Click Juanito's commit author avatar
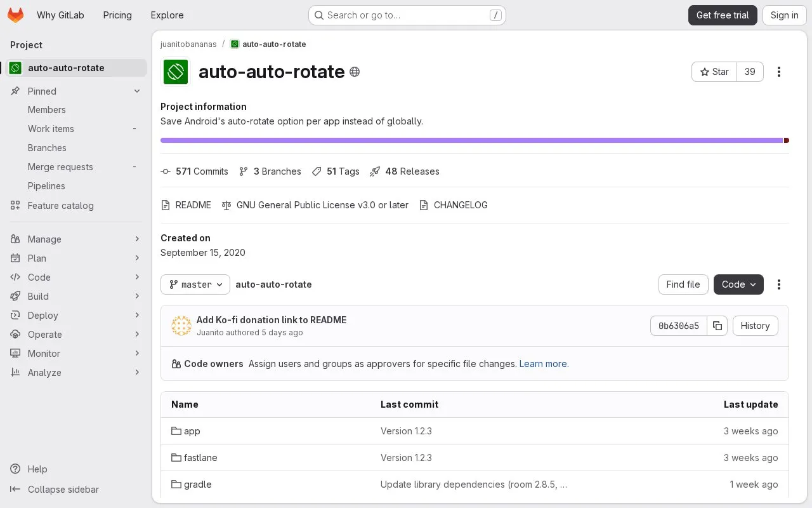Viewport: 812px width, 508px height. [x=181, y=326]
